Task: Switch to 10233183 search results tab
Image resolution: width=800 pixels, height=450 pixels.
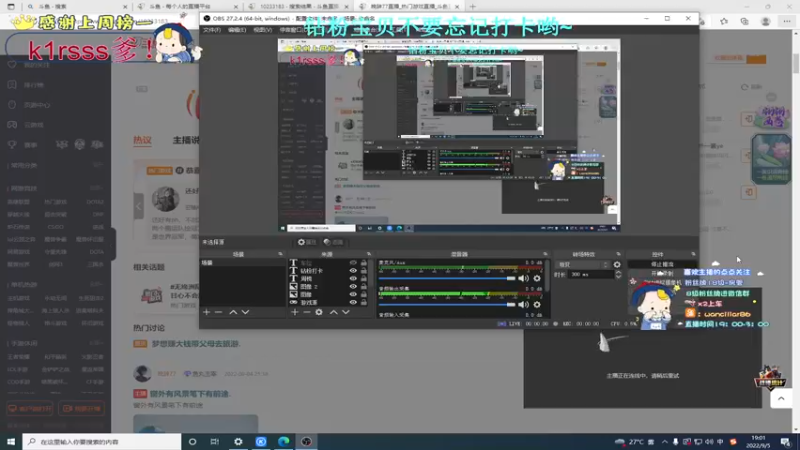Action: (297, 7)
